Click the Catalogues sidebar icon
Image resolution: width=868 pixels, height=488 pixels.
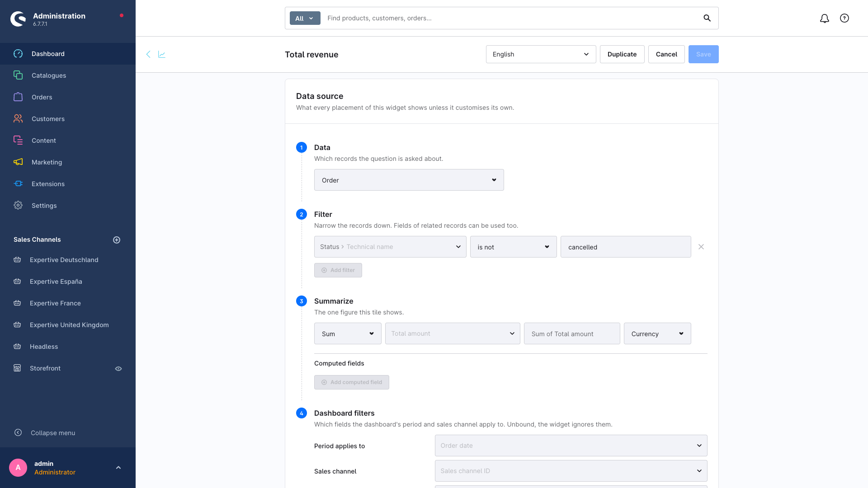click(x=18, y=75)
